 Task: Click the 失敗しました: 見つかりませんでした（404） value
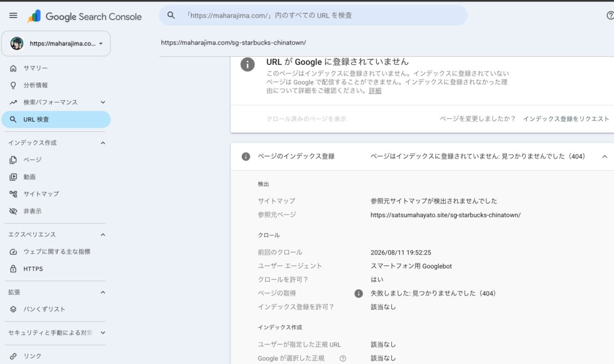coord(433,293)
